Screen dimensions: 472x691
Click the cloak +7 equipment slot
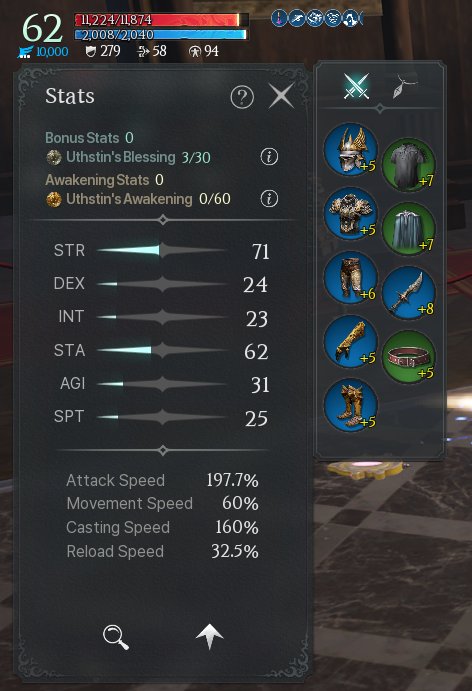click(409, 229)
